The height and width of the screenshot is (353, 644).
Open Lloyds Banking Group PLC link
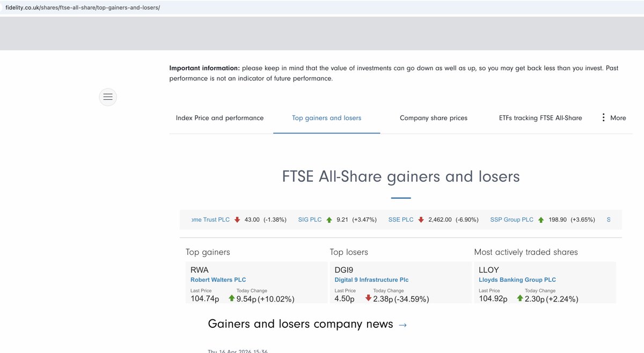click(517, 280)
